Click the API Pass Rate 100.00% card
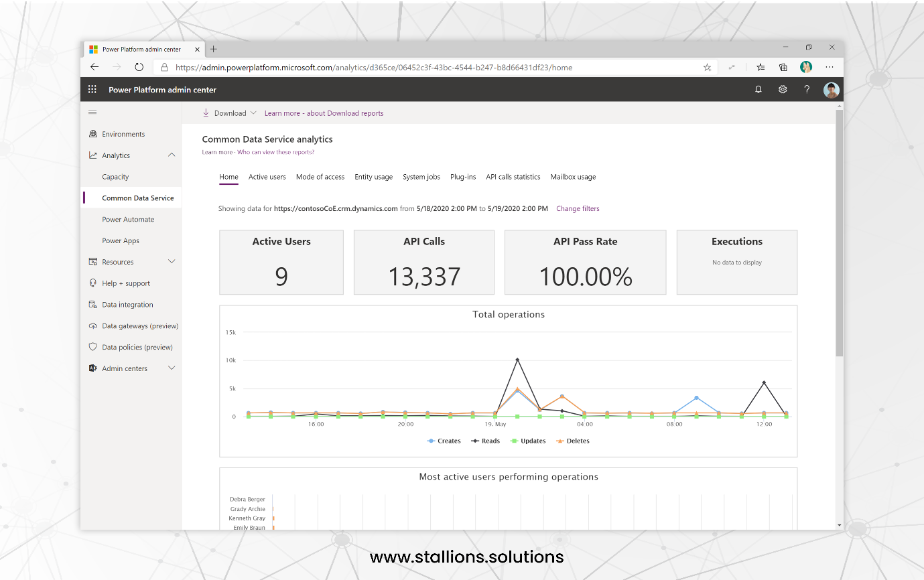 [x=586, y=263]
